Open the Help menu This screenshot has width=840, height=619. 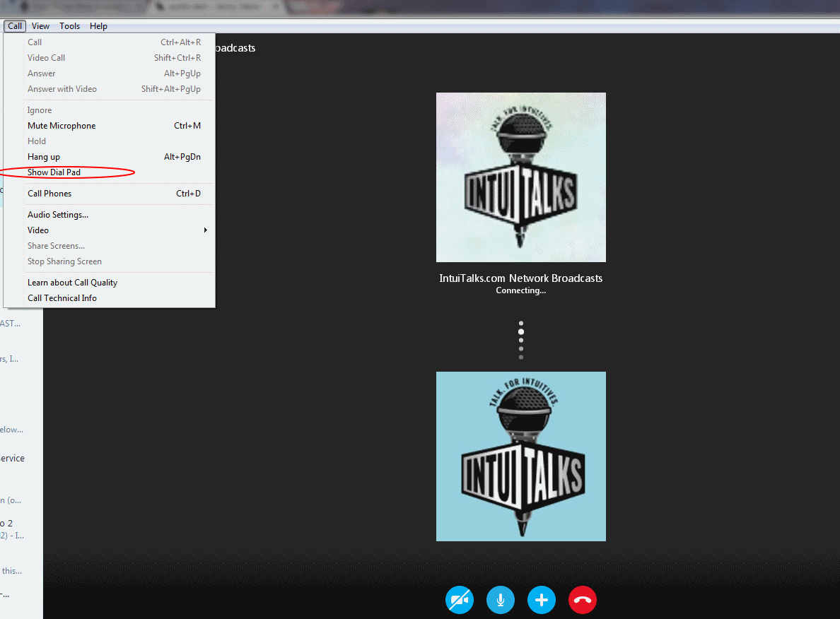(98, 25)
